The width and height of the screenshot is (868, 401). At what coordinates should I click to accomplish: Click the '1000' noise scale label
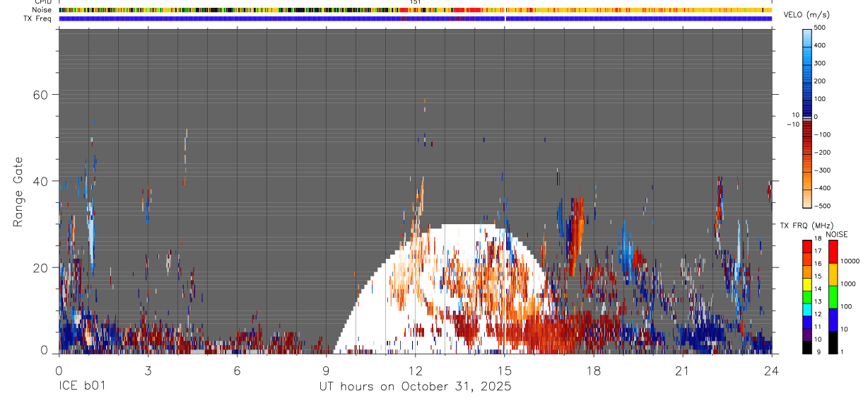point(848,284)
